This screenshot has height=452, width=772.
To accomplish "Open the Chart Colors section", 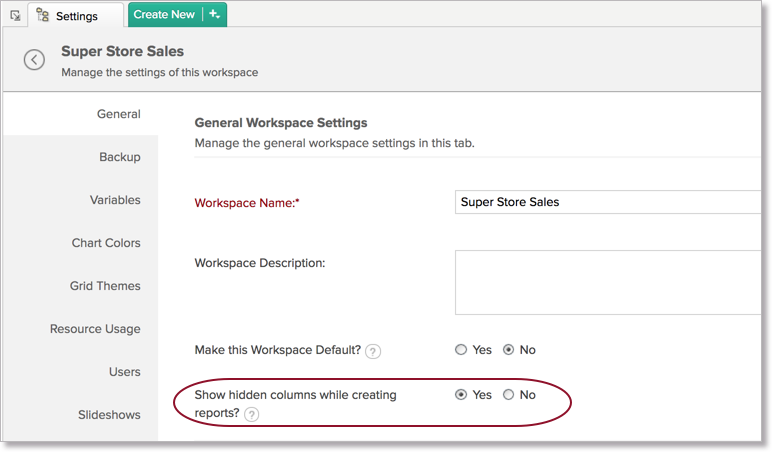I will point(106,243).
